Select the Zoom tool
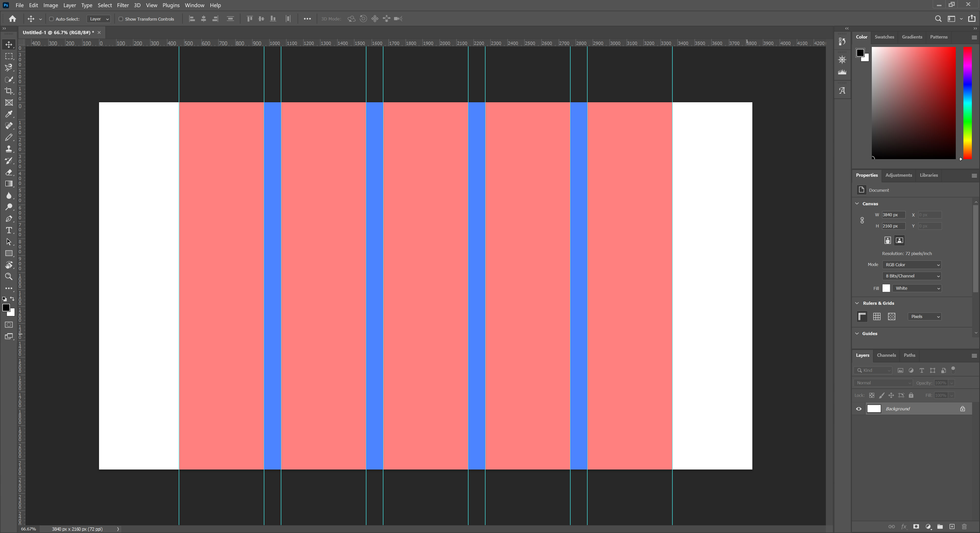Viewport: 980px width, 533px height. point(9,277)
